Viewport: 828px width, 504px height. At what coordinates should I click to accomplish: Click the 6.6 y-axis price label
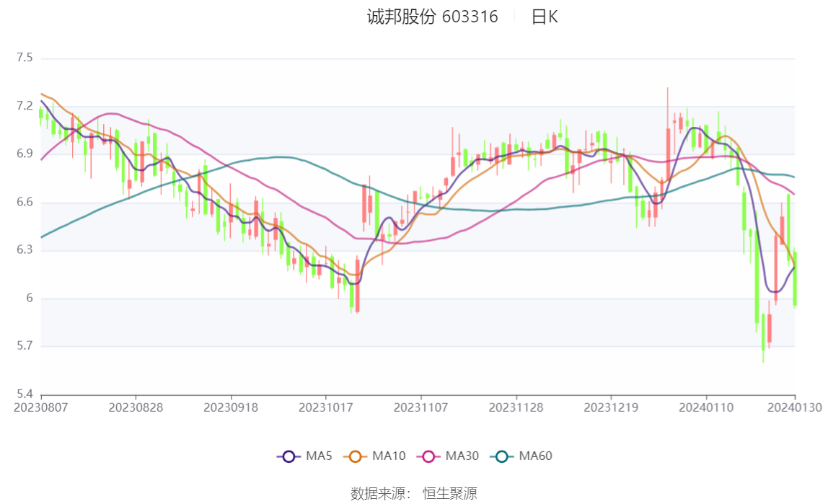[25, 203]
